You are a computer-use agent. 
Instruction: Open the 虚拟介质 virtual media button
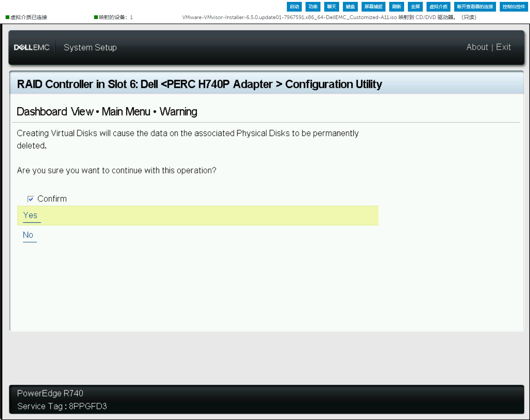click(x=438, y=7)
